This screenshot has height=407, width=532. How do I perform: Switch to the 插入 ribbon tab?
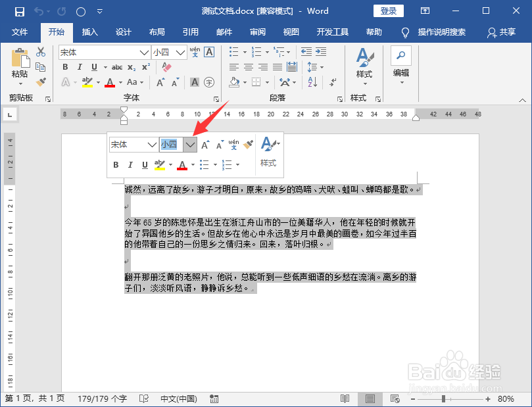point(89,32)
